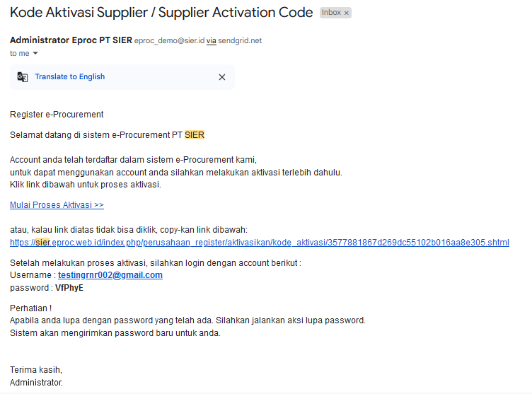Click sender name Administrator Eproc PT SIER
Viewport: 532px width, 394px height.
[x=71, y=40]
